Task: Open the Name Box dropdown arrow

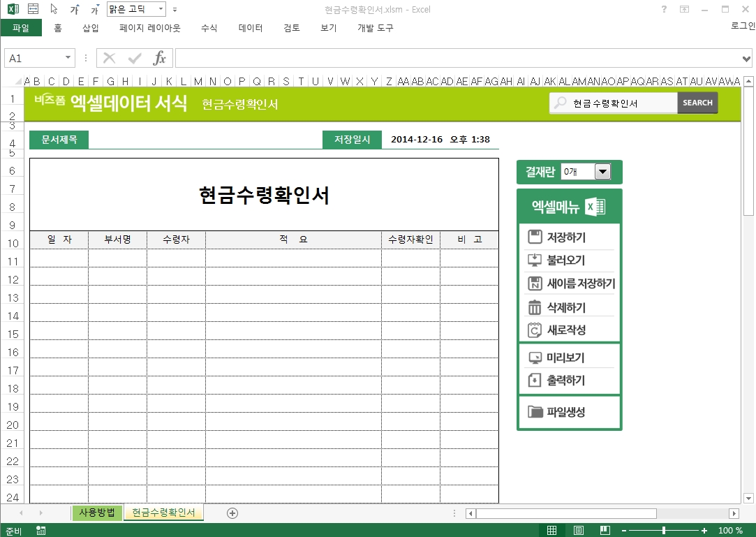Action: pyautogui.click(x=68, y=58)
